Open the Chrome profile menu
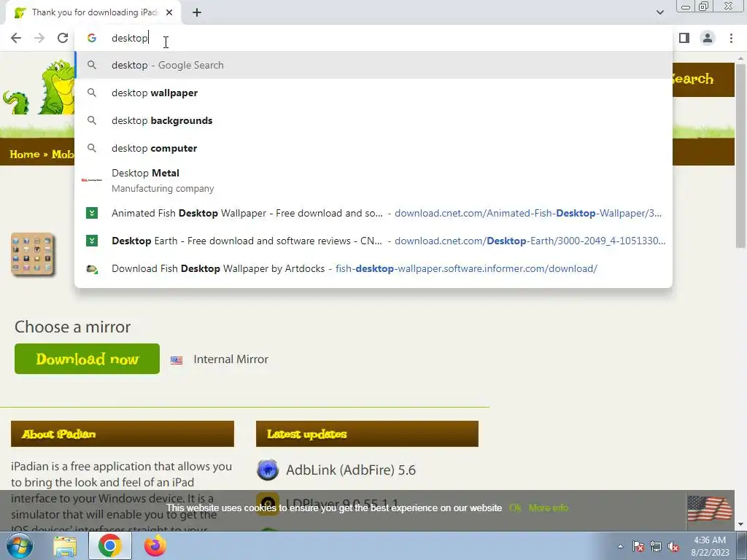Viewport: 747px width, 560px height. (x=708, y=38)
